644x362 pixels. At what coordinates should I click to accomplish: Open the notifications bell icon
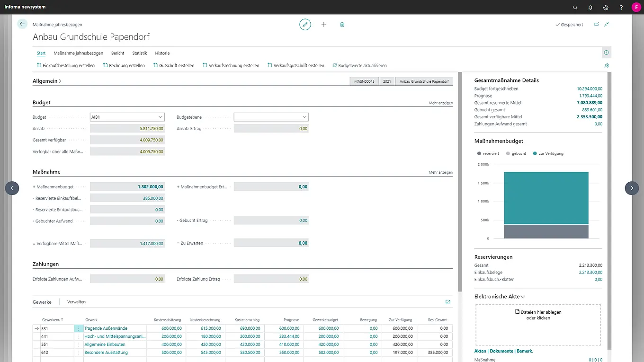coord(590,8)
